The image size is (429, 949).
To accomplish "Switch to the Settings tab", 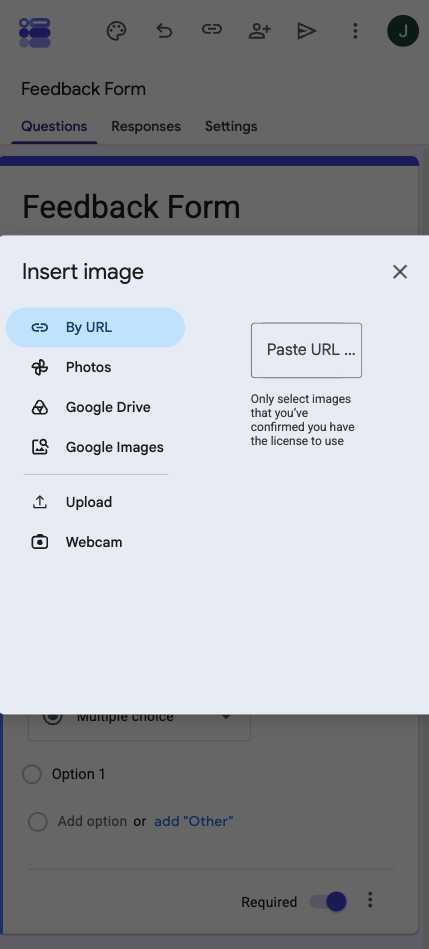I will click(231, 126).
